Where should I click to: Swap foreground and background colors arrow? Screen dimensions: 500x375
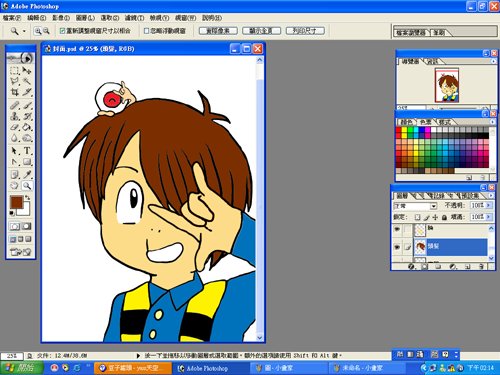tap(27, 198)
